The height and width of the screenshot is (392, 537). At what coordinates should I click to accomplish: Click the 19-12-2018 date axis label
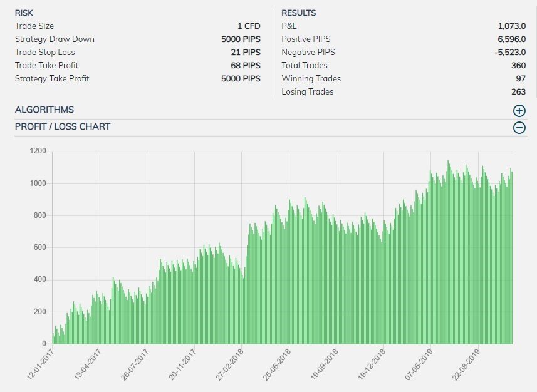click(371, 364)
